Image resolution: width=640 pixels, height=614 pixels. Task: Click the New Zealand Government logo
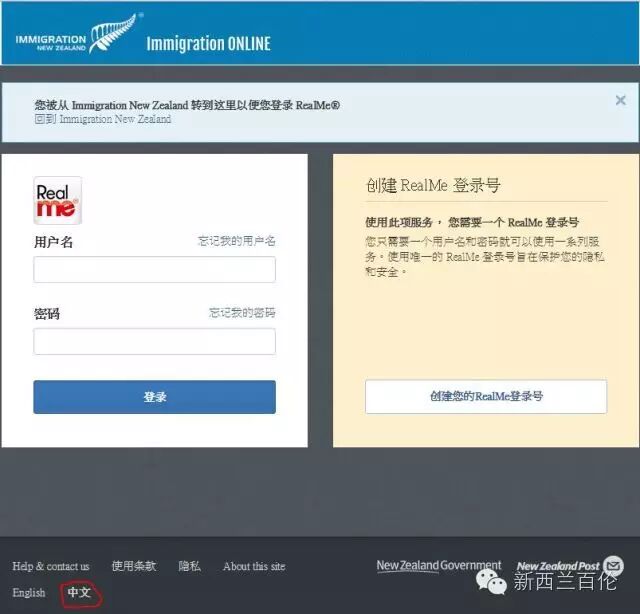point(439,566)
